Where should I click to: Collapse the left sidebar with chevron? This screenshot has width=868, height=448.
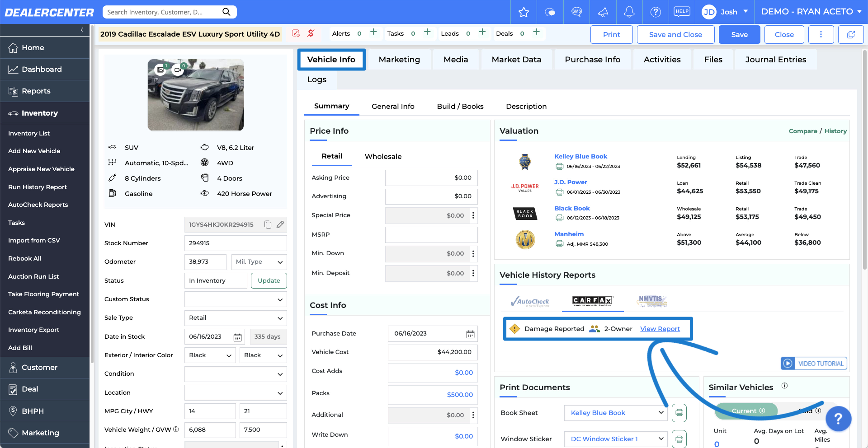click(82, 30)
